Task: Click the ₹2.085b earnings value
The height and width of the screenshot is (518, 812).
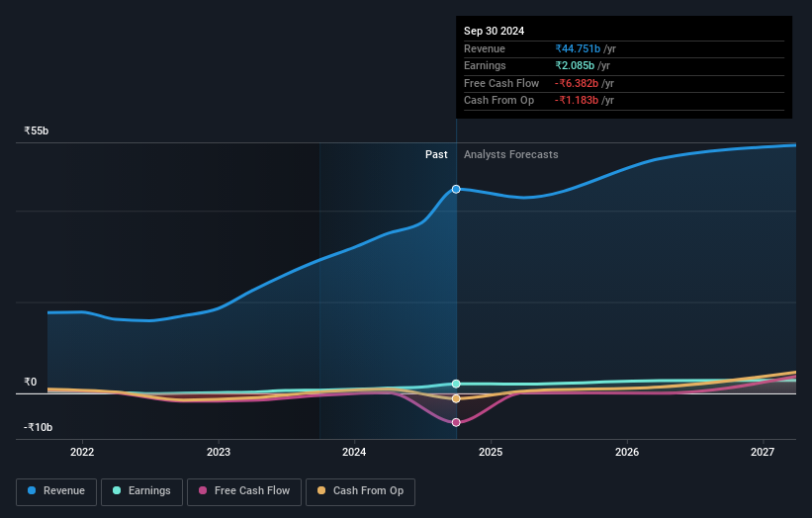Action: click(575, 65)
